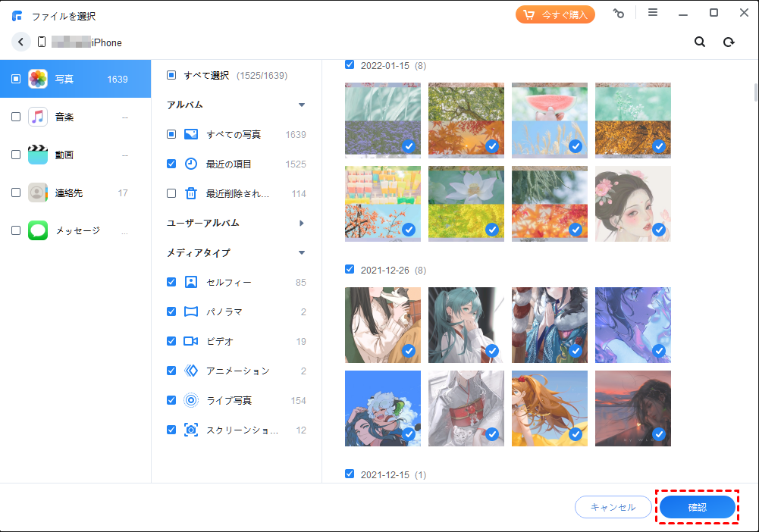Click the Photos app icon in sidebar

coord(38,79)
